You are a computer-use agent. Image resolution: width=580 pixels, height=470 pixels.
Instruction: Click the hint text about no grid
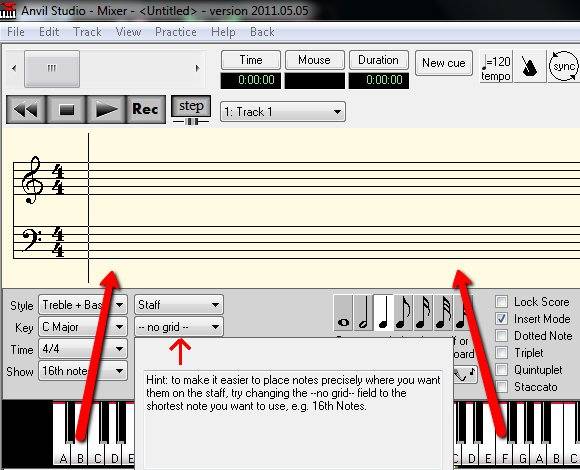pyautogui.click(x=293, y=393)
